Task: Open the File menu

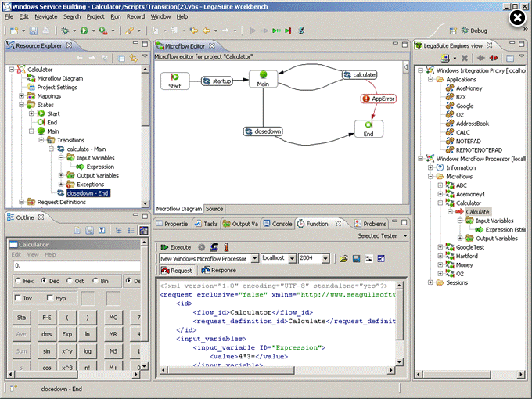Action: (x=9, y=16)
